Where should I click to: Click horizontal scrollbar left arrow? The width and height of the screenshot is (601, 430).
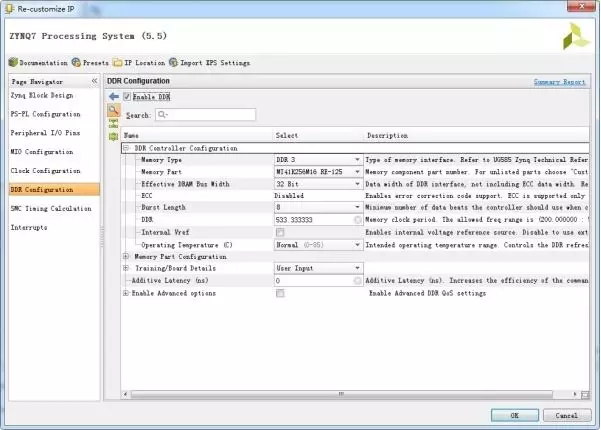tap(125, 394)
